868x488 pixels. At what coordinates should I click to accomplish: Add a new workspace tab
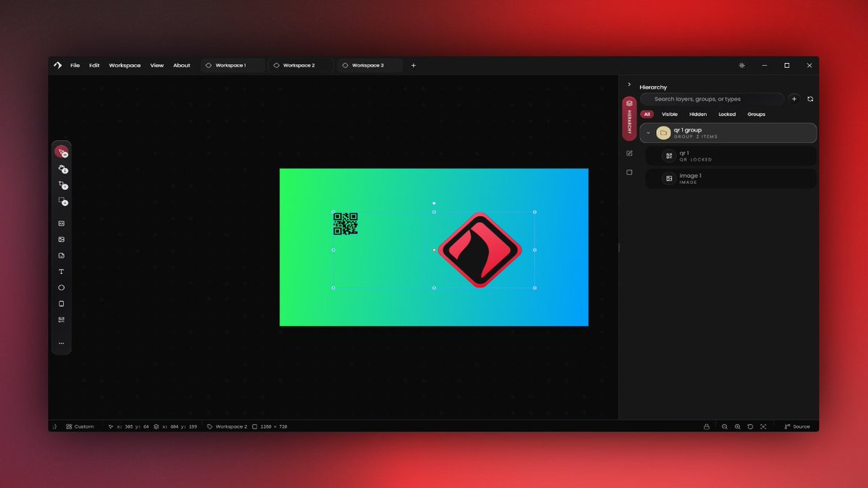pyautogui.click(x=414, y=65)
